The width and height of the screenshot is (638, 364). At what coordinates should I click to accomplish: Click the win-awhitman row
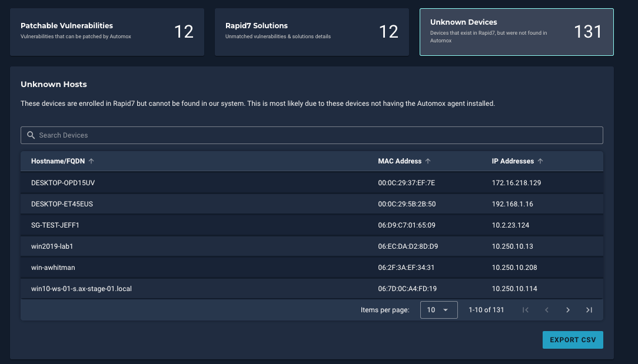[x=312, y=267]
